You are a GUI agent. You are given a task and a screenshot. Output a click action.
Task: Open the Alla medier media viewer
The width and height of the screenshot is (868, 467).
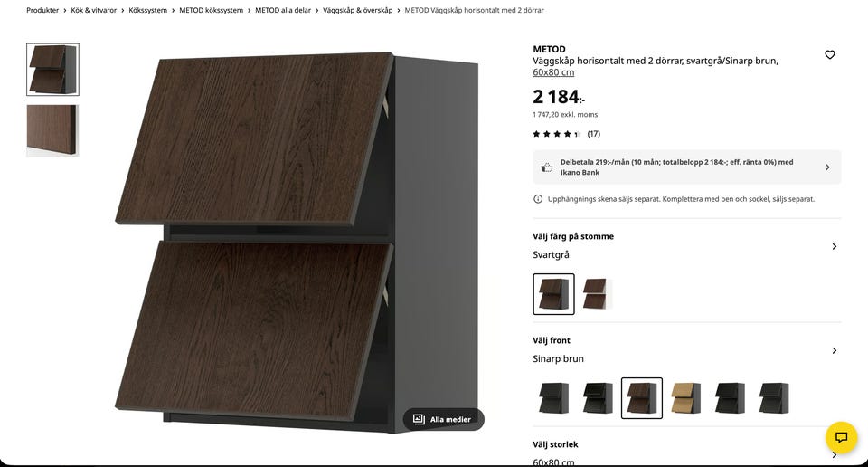pyautogui.click(x=443, y=419)
